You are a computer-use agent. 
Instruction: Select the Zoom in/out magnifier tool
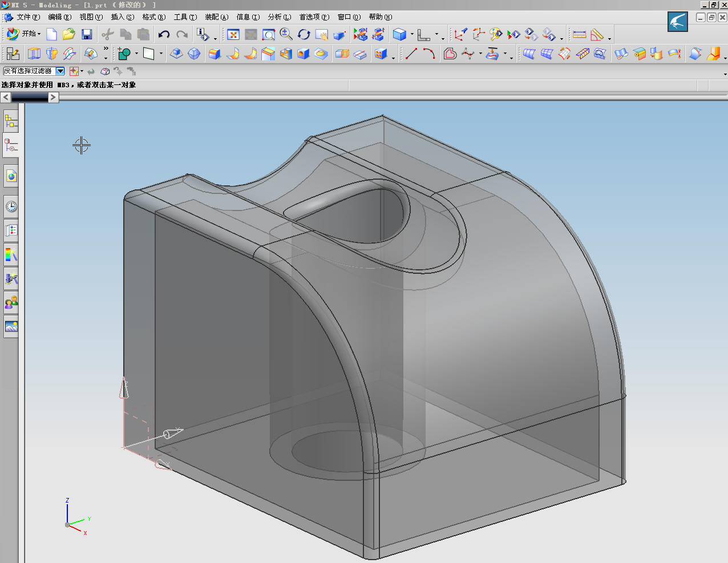click(286, 35)
